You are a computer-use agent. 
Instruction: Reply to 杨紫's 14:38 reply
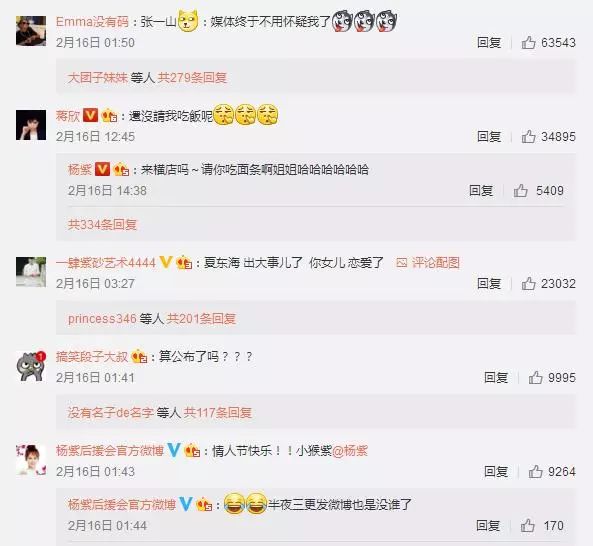[x=481, y=191]
